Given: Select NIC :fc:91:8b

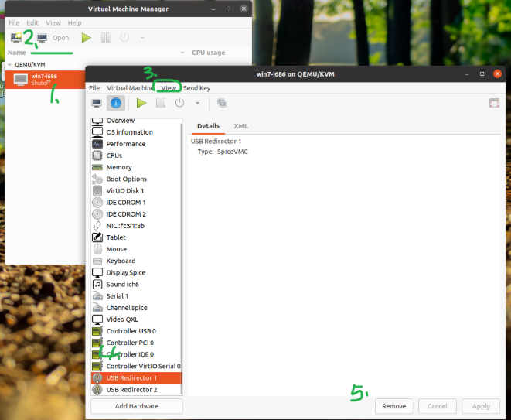Looking at the screenshot, I should [136, 226].
